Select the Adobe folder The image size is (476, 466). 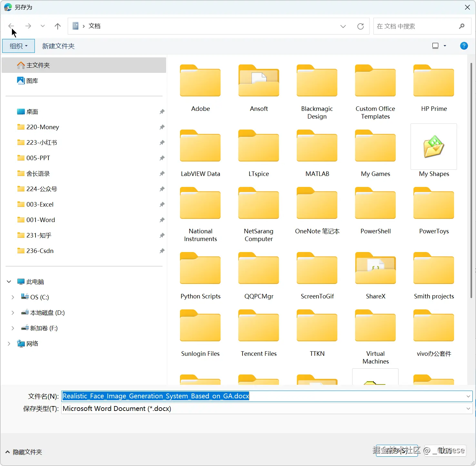[200, 88]
